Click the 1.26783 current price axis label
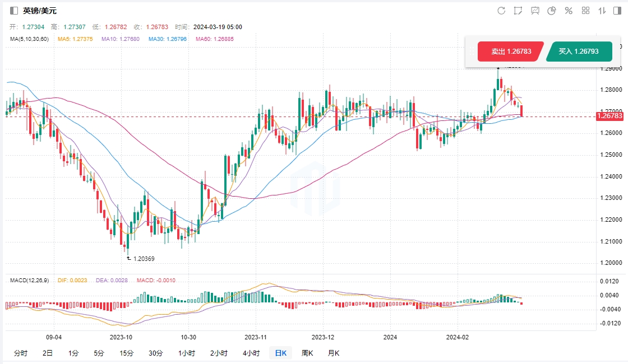 610,116
